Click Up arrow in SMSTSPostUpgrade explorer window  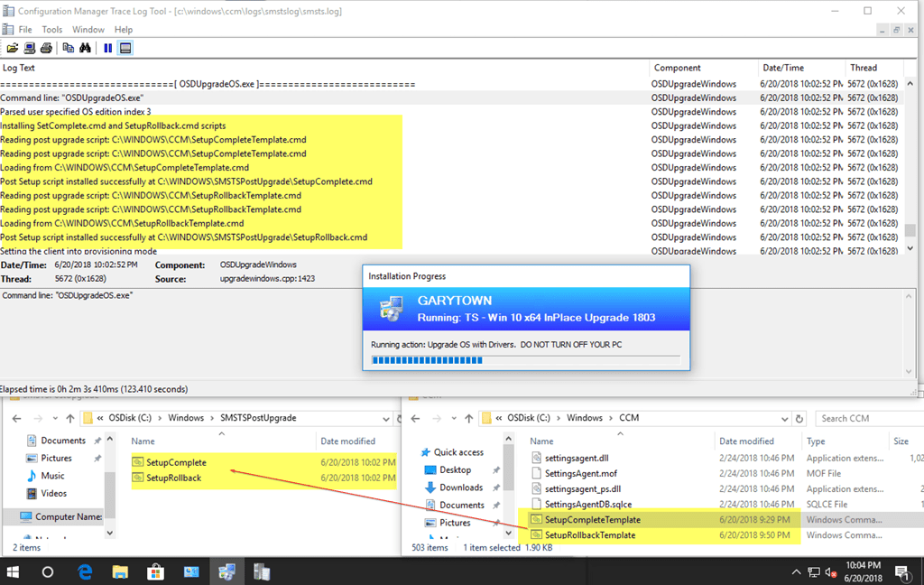[70, 418]
